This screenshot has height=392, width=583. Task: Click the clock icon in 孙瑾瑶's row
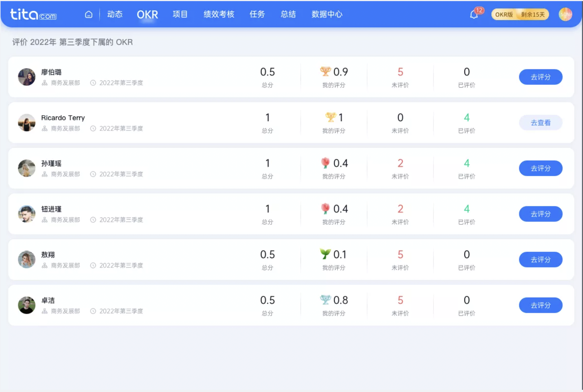93,174
